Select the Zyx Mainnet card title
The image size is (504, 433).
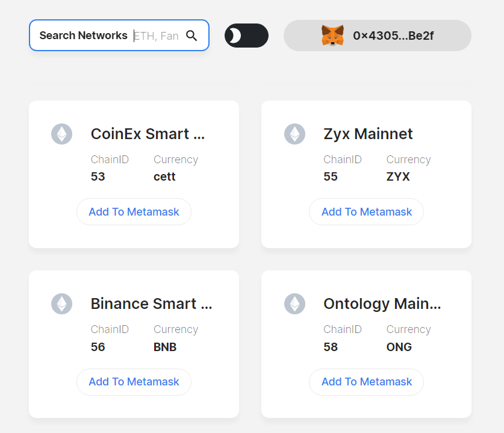(x=368, y=134)
